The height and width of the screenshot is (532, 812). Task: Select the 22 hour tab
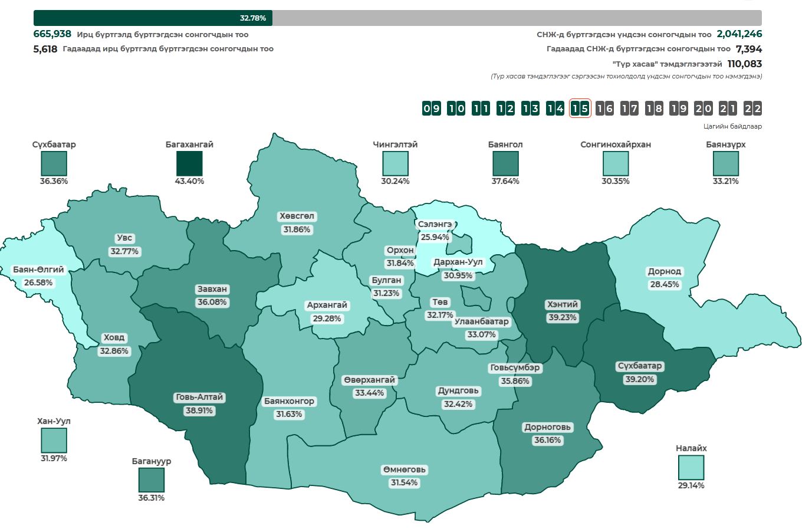(x=753, y=109)
